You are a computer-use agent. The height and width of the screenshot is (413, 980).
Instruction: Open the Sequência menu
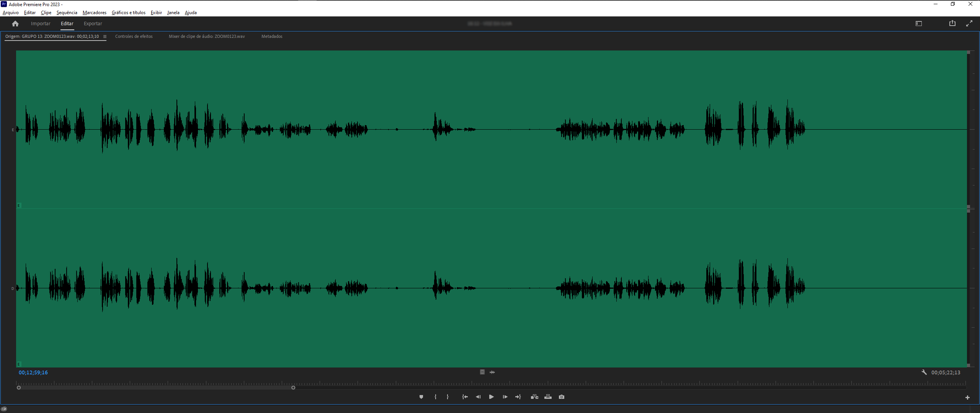tap(67, 13)
